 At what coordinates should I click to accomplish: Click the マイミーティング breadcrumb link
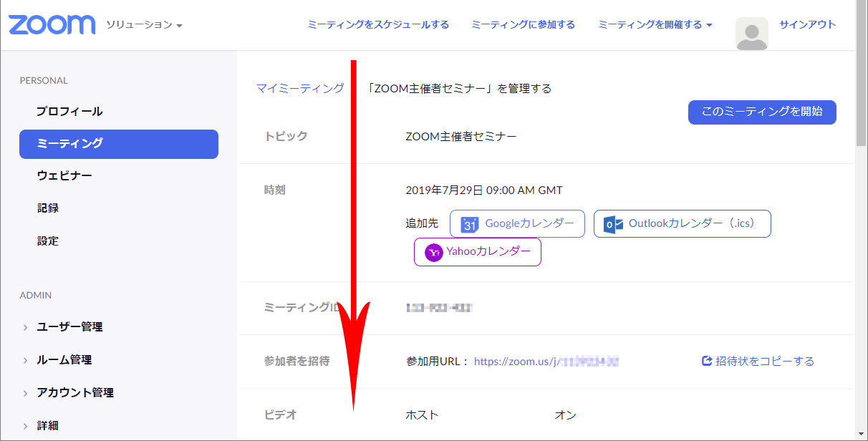(300, 89)
